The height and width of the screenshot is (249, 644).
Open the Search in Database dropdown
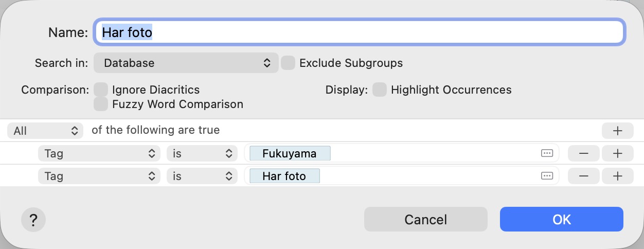pos(186,63)
